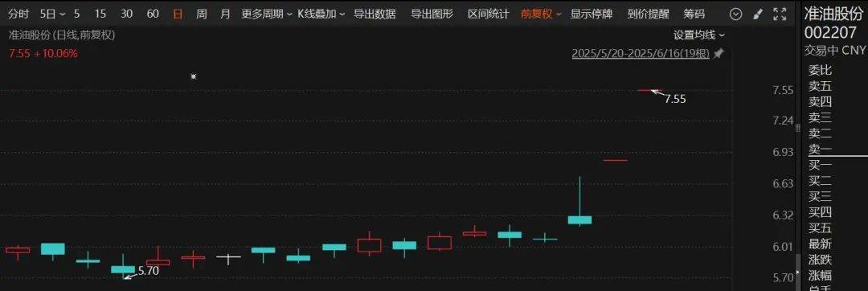The width and height of the screenshot is (868, 291).
Task: Open the 5日 period dropdown
Action: click(52, 14)
